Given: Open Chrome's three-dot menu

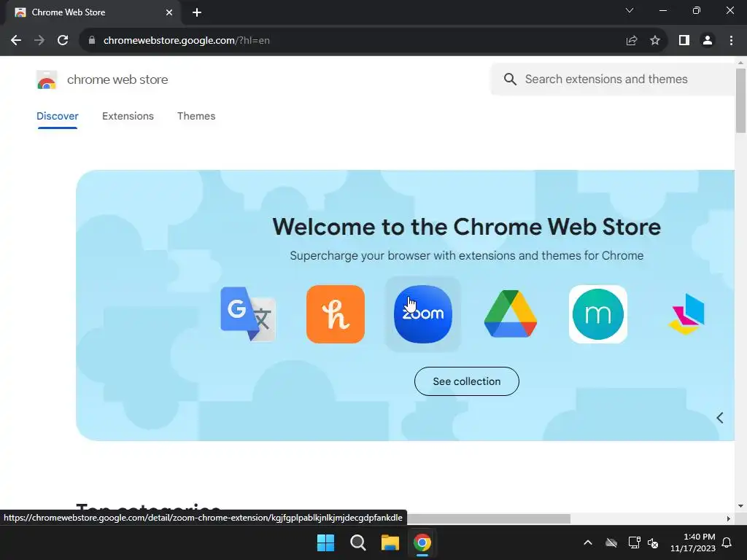Looking at the screenshot, I should [x=731, y=41].
